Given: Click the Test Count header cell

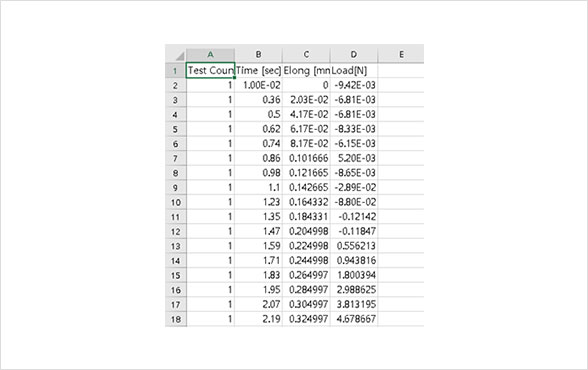Looking at the screenshot, I should click(210, 70).
